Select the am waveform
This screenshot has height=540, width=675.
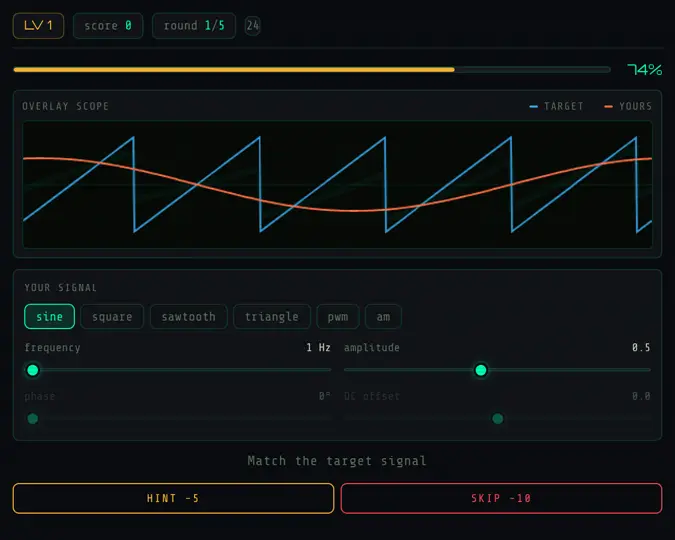[383, 317]
